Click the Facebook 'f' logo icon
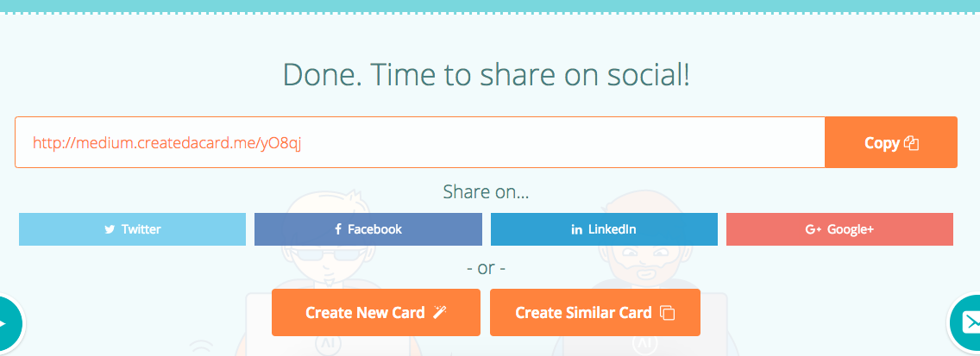 338,229
